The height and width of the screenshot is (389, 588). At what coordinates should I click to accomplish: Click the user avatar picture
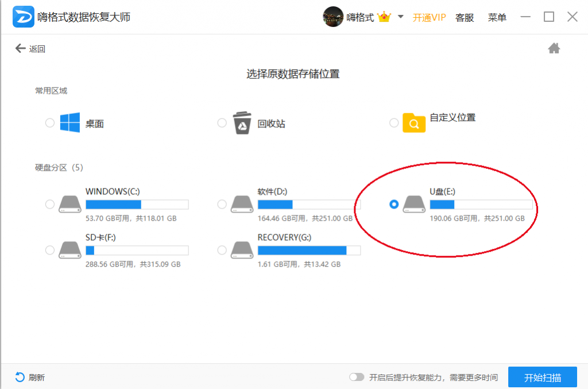click(332, 17)
